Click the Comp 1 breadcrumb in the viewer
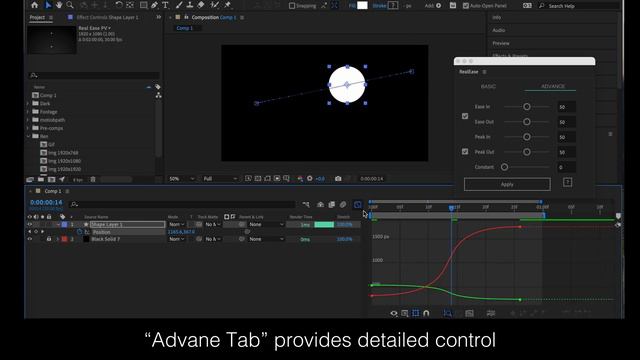The width and height of the screenshot is (640, 360). click(x=184, y=28)
